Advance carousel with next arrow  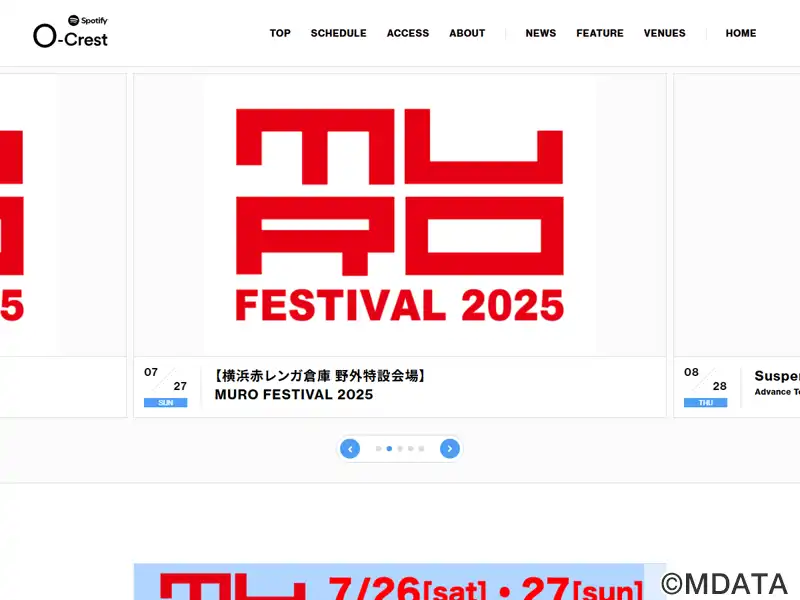pyautogui.click(x=449, y=449)
